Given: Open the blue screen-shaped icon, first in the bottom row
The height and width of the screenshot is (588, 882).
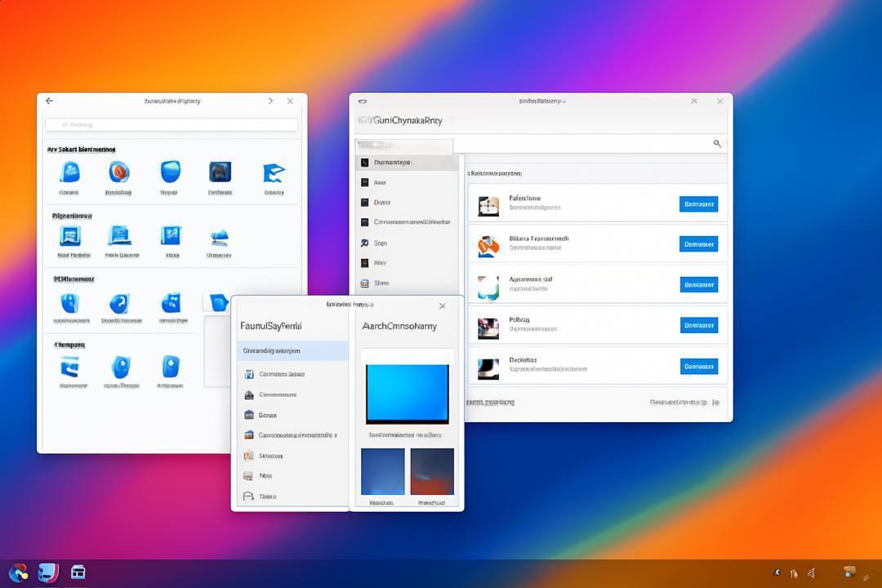Looking at the screenshot, I should 70,367.
